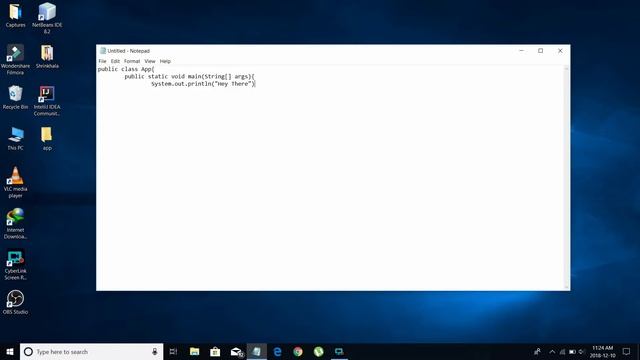This screenshot has width=640, height=360.
Task: Minimize the Notepad window
Action: click(522, 51)
